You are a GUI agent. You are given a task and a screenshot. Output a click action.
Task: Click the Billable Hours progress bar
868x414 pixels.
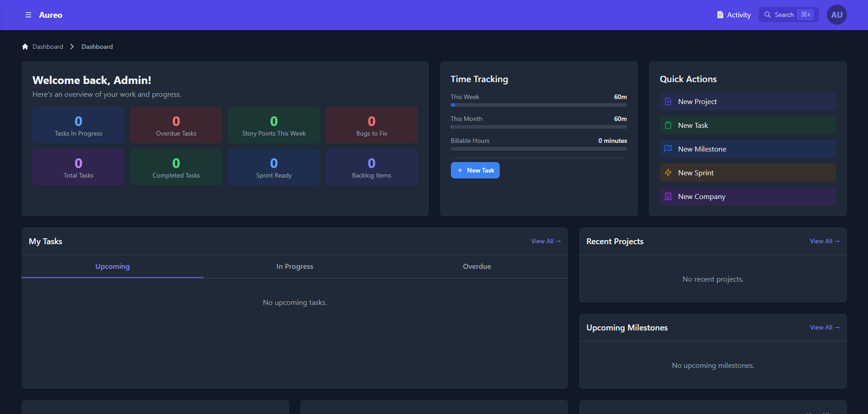point(539,149)
